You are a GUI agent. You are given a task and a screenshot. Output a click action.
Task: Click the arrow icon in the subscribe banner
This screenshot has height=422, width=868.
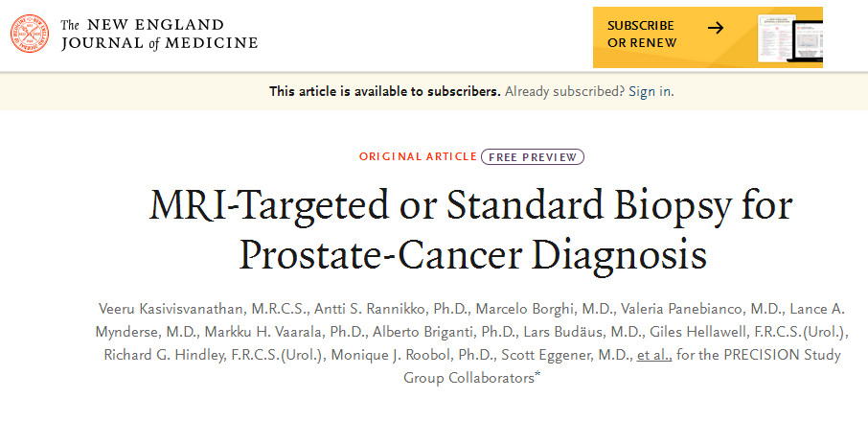[x=716, y=27]
